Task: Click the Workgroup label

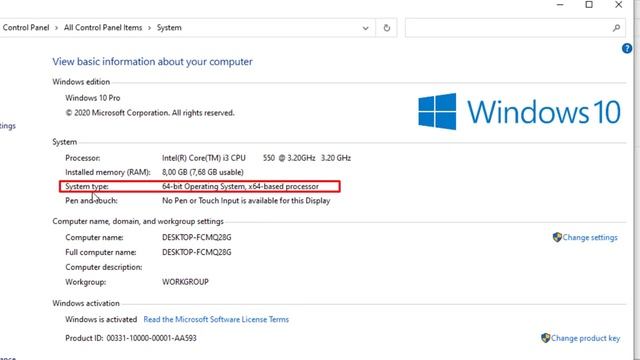Action: (85, 282)
